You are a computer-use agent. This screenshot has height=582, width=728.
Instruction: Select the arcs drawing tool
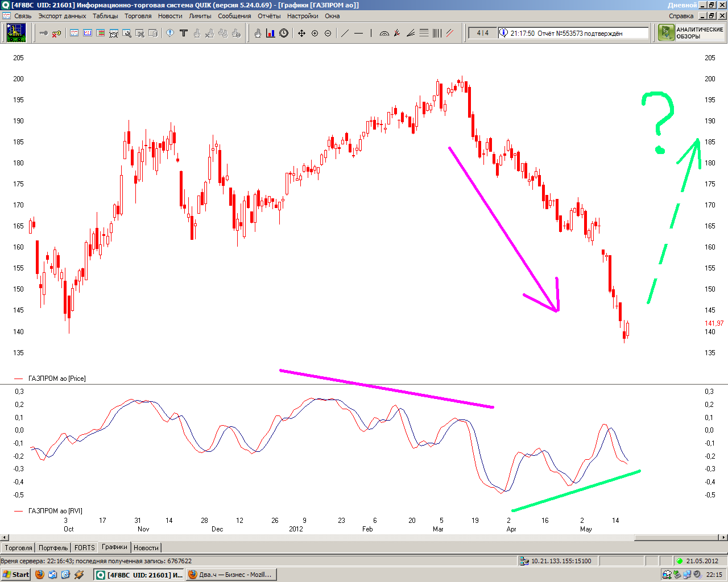tap(384, 34)
